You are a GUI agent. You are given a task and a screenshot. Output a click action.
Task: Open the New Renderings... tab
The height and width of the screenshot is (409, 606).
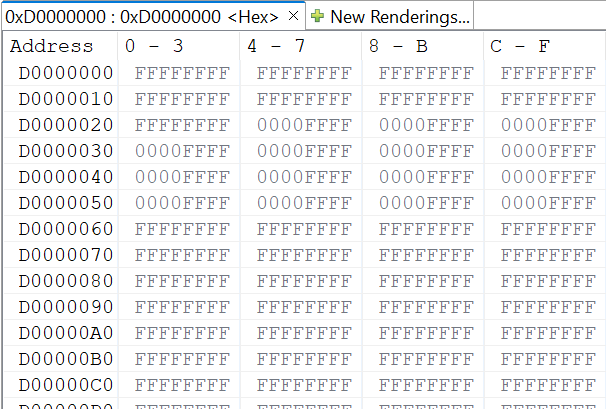click(390, 17)
